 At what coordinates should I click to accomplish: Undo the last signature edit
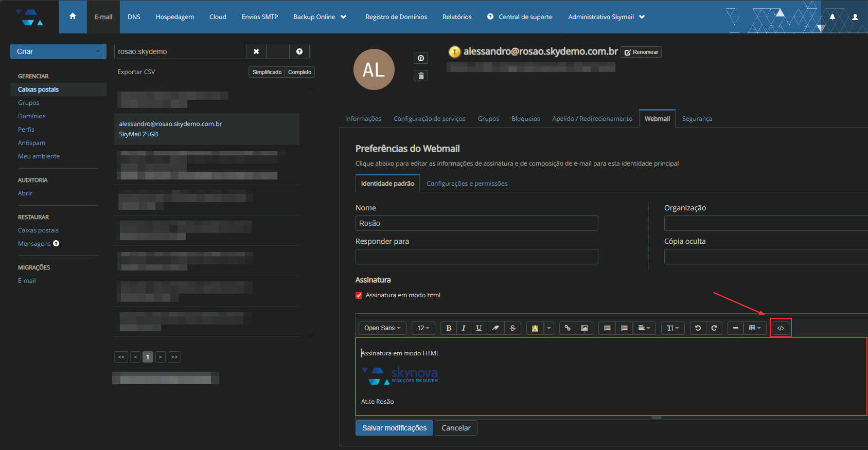(698, 328)
